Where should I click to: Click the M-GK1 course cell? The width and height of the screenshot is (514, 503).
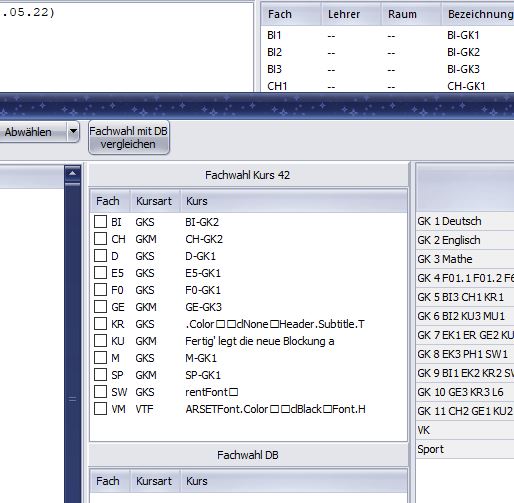tap(201, 358)
